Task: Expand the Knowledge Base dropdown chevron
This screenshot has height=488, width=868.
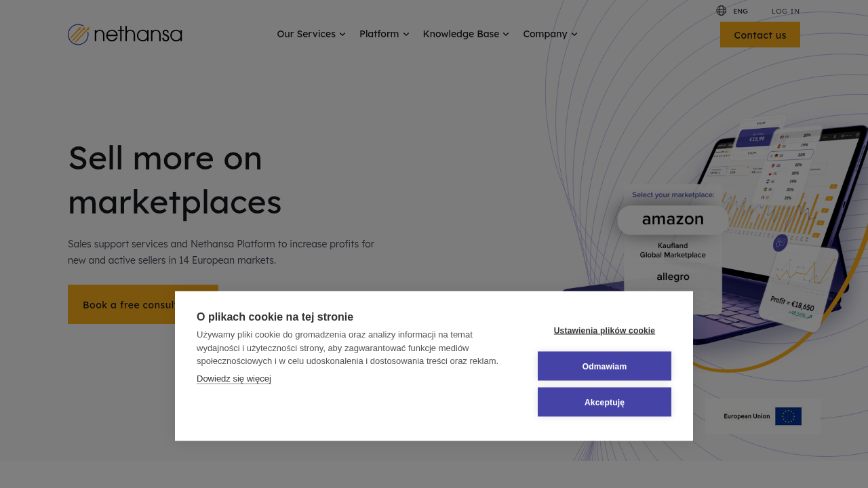Action: (506, 34)
